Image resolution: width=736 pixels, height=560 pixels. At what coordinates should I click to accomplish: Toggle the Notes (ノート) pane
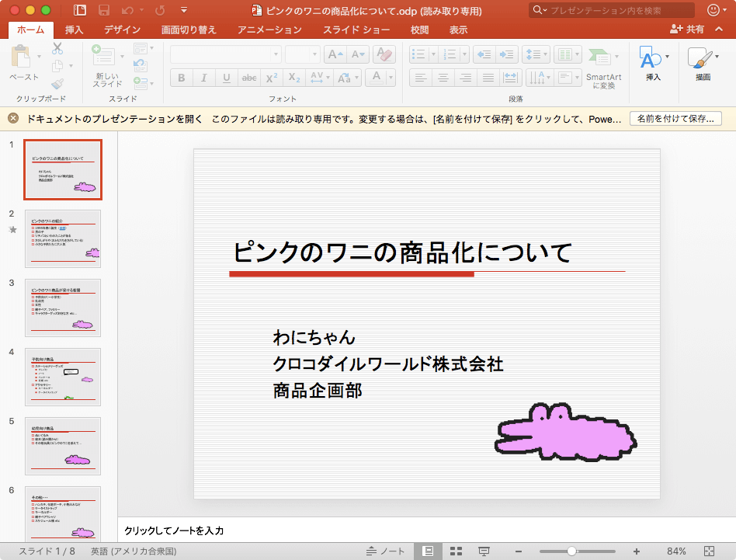click(x=386, y=551)
